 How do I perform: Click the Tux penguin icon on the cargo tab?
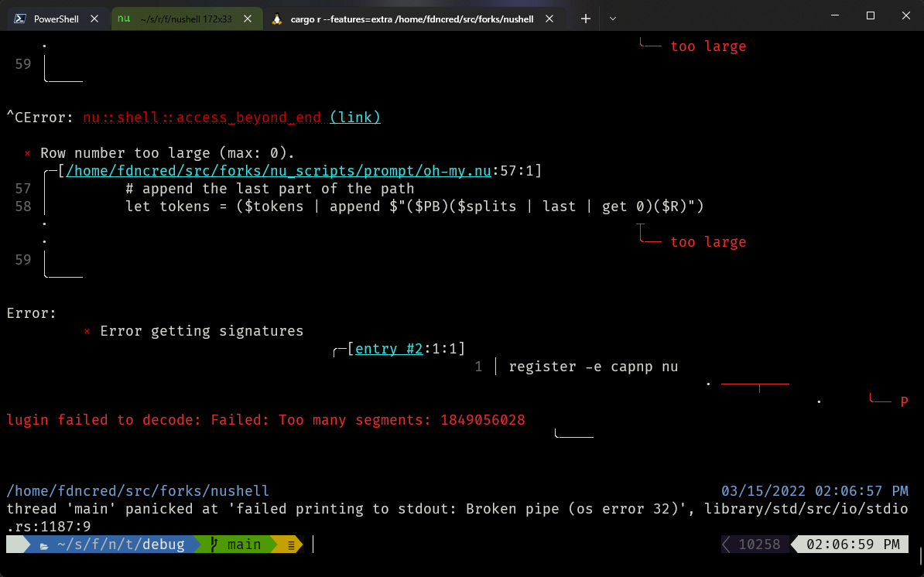click(276, 19)
